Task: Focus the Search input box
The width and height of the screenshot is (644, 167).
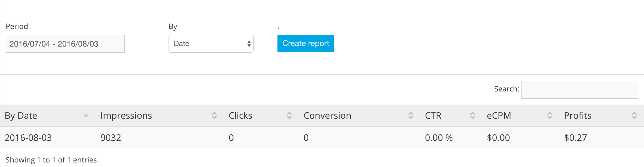Action: [x=580, y=90]
